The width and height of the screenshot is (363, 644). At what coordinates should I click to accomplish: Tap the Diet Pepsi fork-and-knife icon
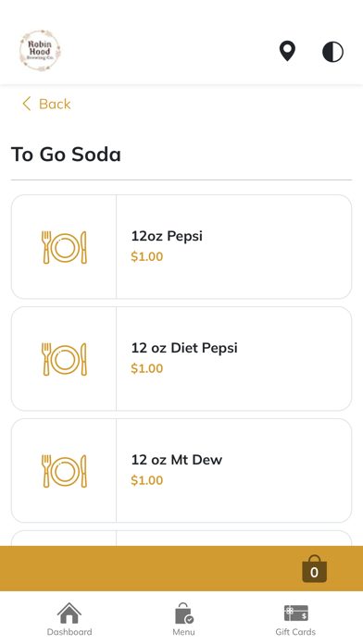pos(65,359)
